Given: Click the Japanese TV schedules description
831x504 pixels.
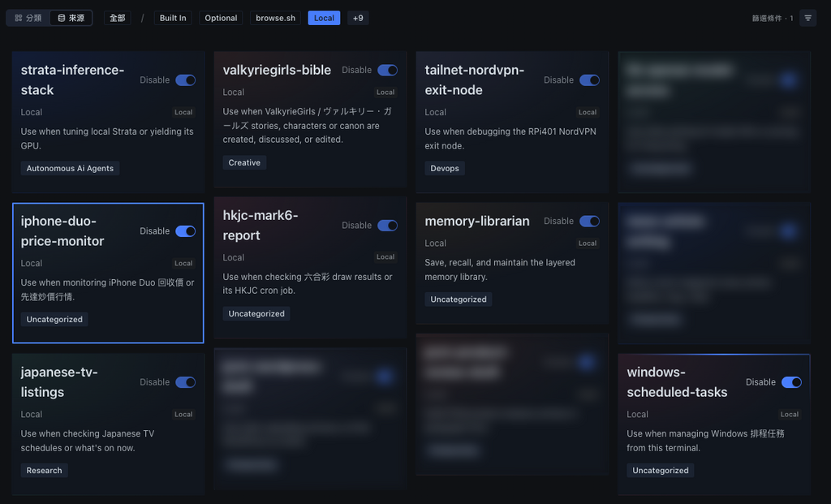Looking at the screenshot, I should [88, 441].
